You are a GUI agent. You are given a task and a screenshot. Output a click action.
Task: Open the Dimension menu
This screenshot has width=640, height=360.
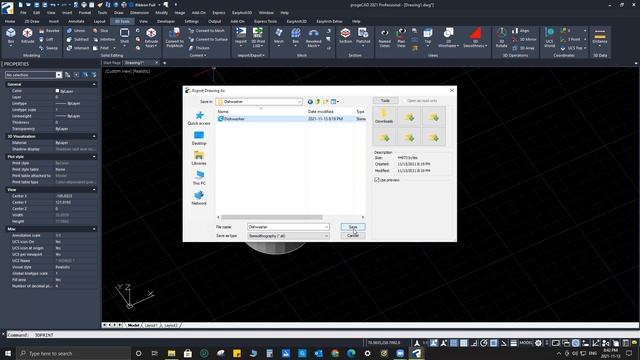(x=139, y=13)
